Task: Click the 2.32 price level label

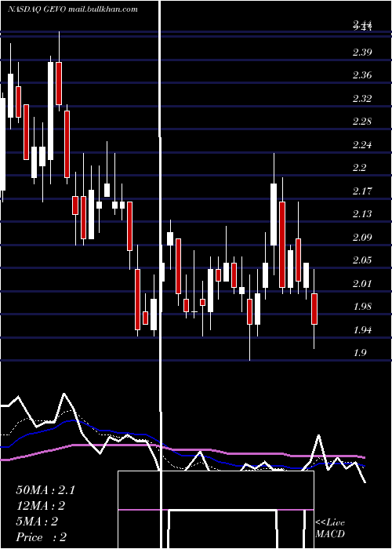Action: 362,98
